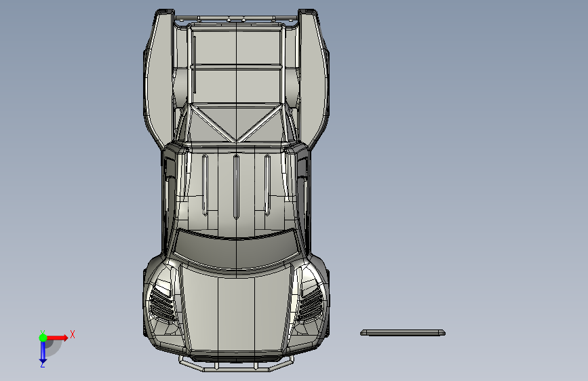Select the red X axis arrow of the triad
The height and width of the screenshot is (381, 588).
point(58,338)
